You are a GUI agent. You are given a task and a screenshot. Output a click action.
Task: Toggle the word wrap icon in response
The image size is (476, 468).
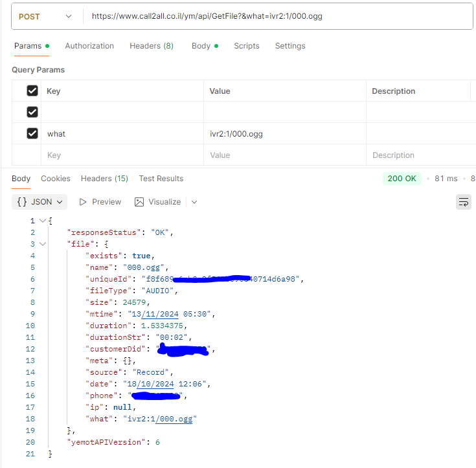tap(464, 202)
